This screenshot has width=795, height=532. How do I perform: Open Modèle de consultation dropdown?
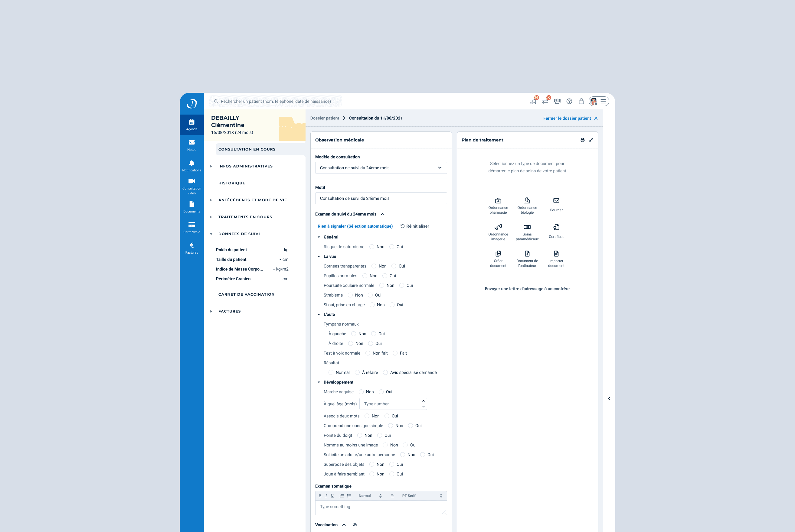coord(381,168)
